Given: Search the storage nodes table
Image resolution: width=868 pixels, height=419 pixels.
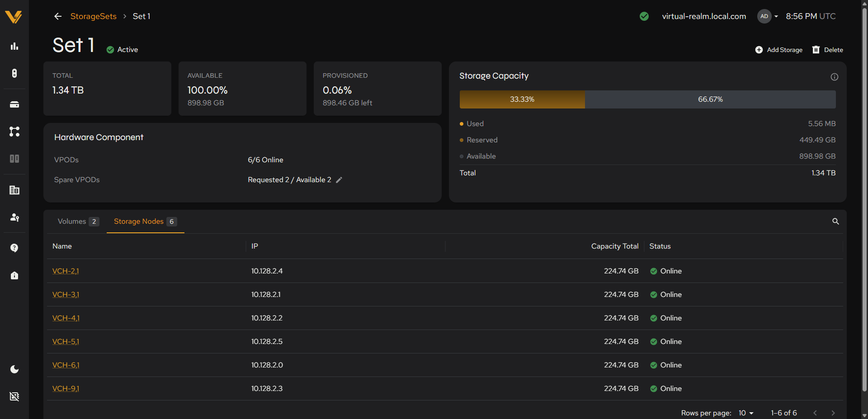Looking at the screenshot, I should 835,221.
